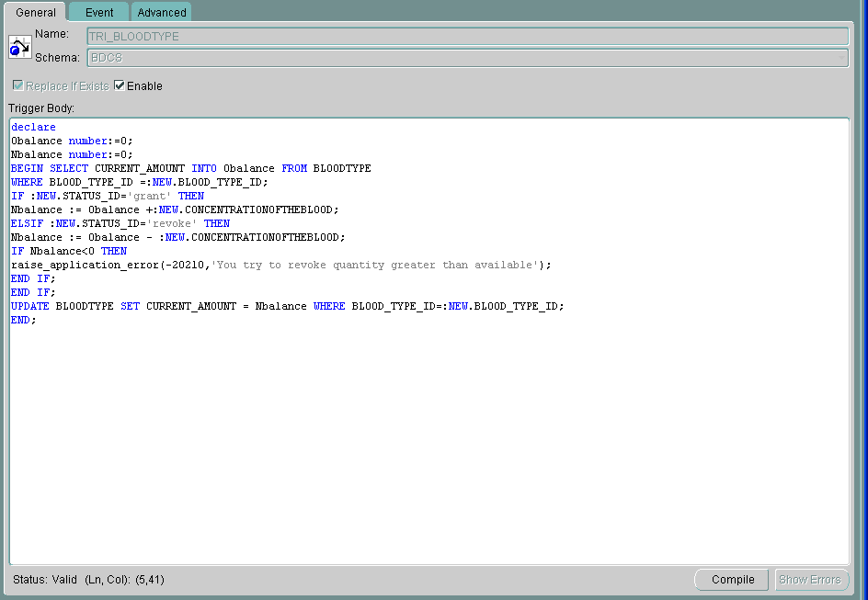This screenshot has height=600, width=868.
Task: Click the 'IF Nbalance<0 THEN' line
Action: (69, 251)
